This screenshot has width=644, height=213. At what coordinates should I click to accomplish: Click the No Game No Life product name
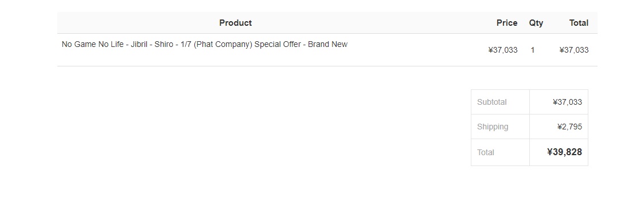[x=205, y=44]
